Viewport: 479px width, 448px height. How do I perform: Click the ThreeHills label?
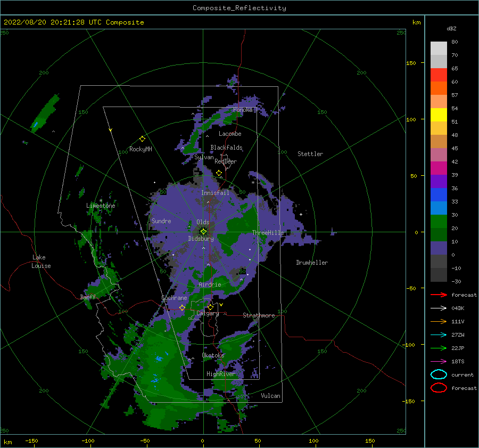[268, 233]
